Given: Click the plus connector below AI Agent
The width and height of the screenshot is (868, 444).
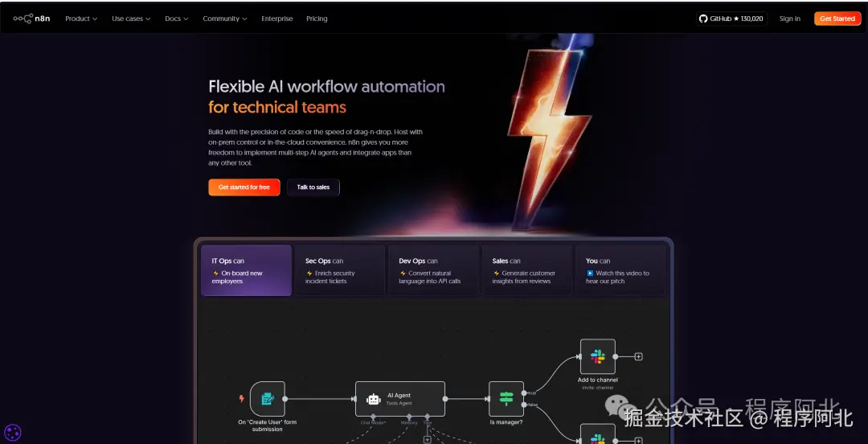Looking at the screenshot, I should click(427, 439).
